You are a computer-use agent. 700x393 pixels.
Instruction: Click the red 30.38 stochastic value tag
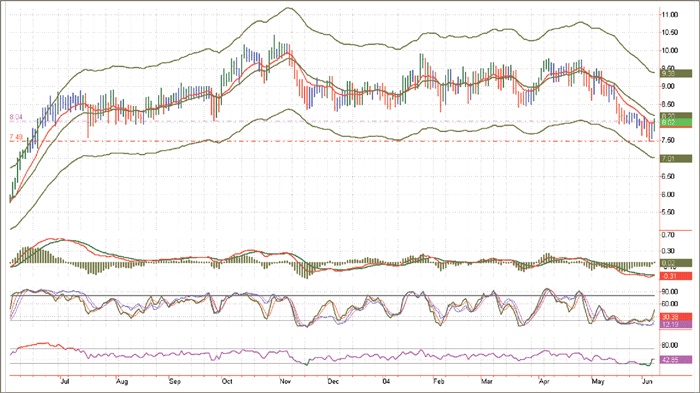coord(676,317)
